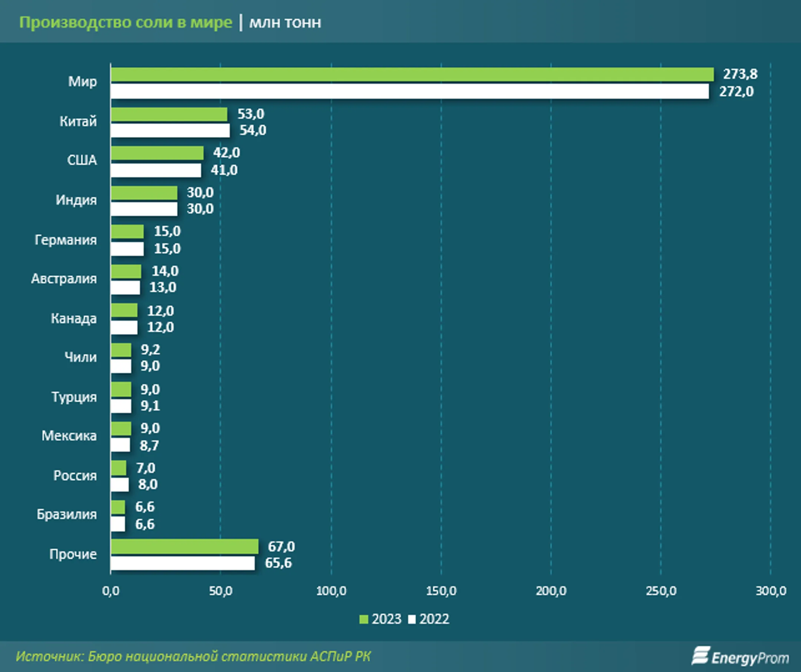
Task: Select the green 2023 bar for Мир
Action: pyautogui.click(x=412, y=75)
